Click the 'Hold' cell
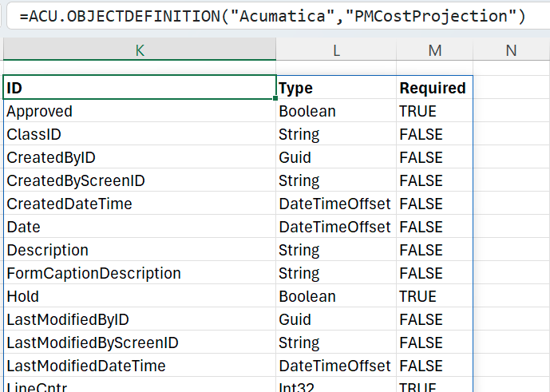 (x=140, y=296)
